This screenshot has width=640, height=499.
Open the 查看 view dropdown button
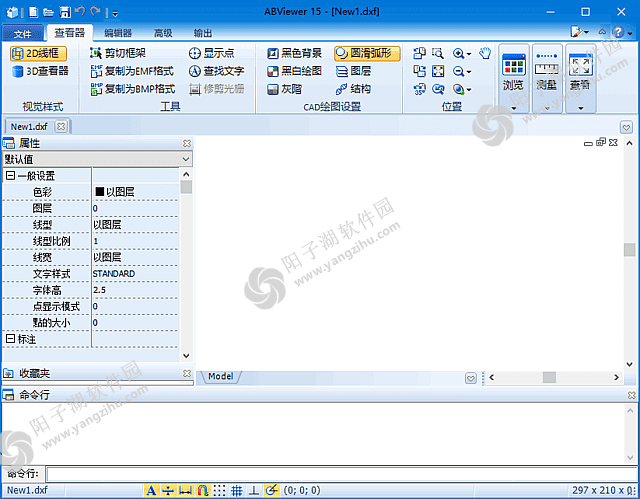click(x=580, y=78)
